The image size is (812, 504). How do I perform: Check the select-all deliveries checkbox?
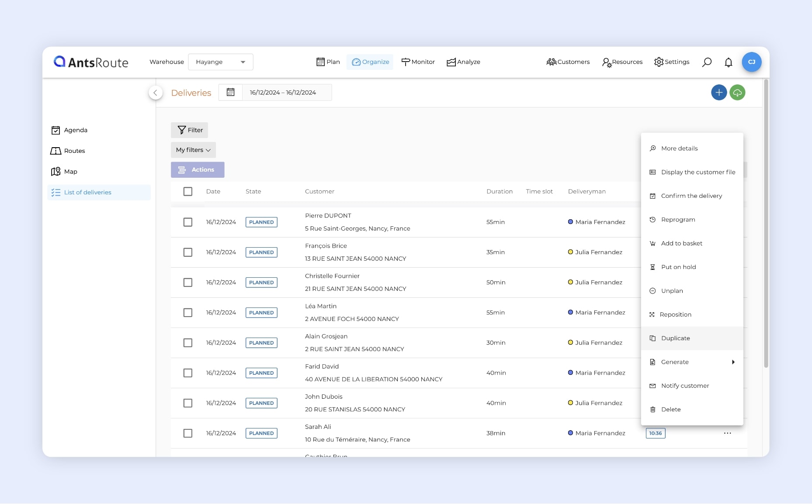pyautogui.click(x=188, y=192)
